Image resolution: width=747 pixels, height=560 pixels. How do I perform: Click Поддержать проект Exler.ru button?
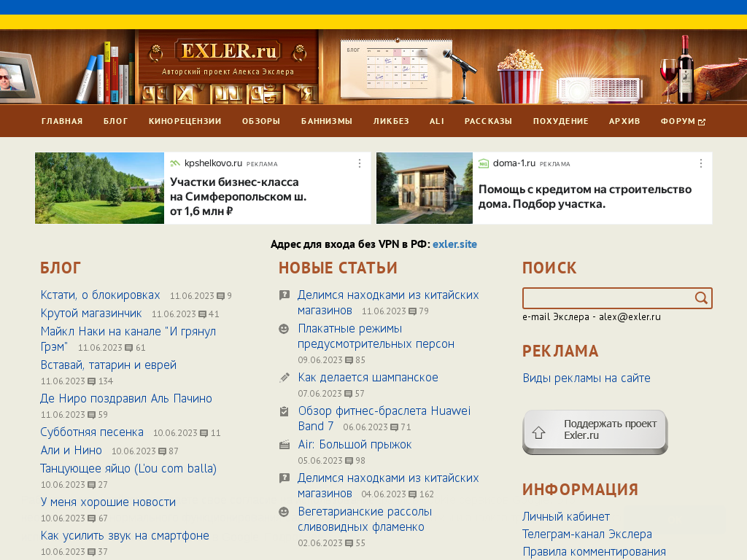[x=595, y=432]
